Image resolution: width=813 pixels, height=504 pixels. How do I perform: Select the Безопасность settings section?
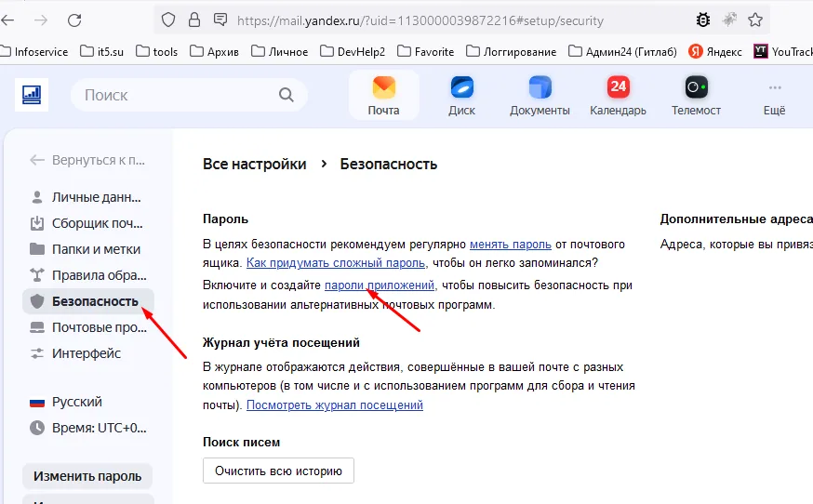87,301
